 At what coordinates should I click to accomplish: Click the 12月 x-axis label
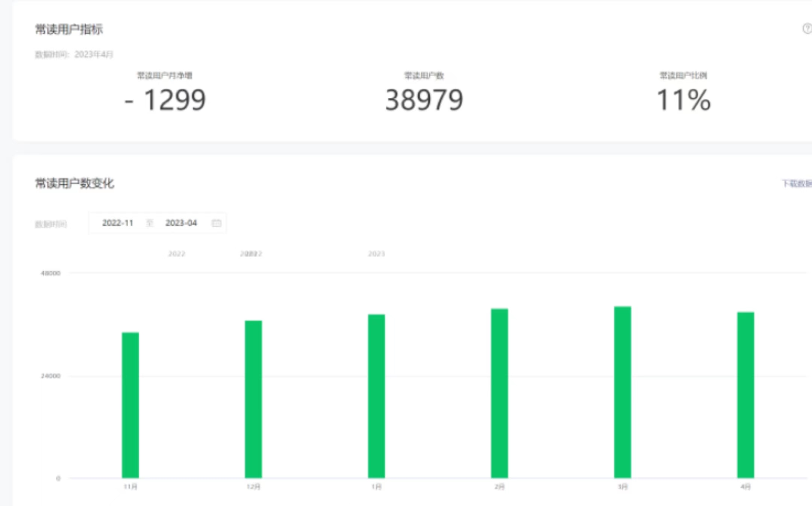click(253, 487)
